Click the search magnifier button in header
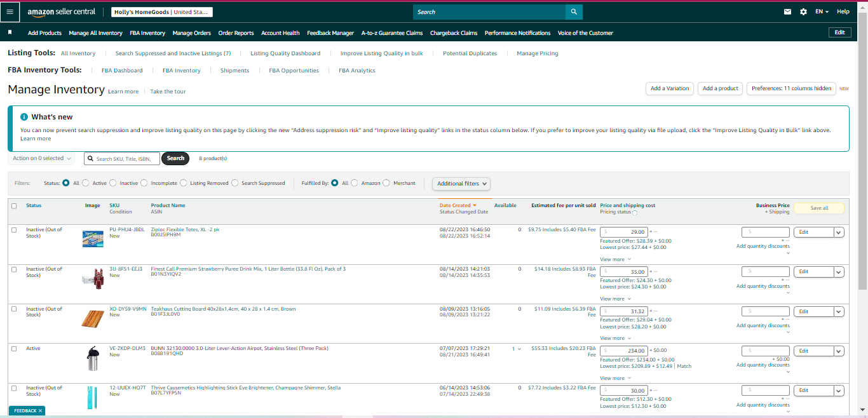The image size is (868, 418). [574, 12]
